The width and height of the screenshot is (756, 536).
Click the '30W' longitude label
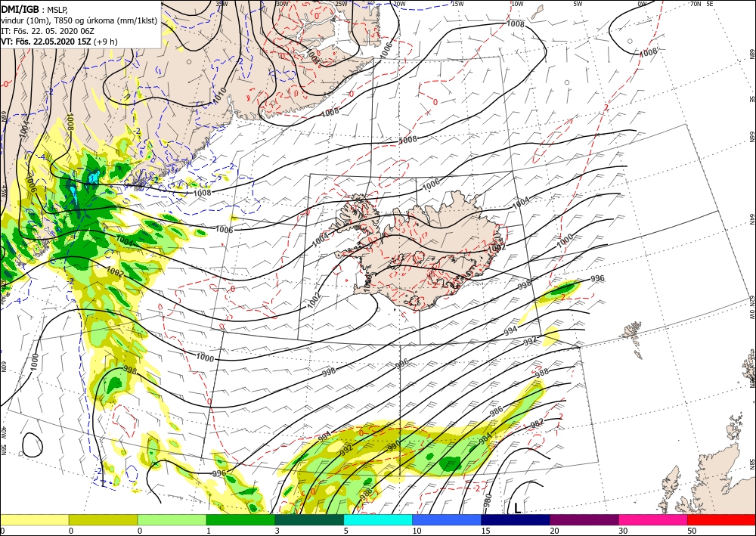coord(282,4)
